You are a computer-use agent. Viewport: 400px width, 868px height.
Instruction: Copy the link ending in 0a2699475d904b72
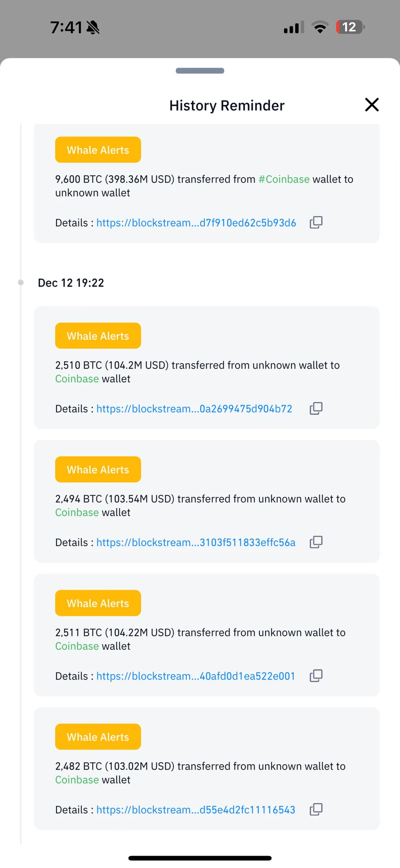(x=316, y=408)
